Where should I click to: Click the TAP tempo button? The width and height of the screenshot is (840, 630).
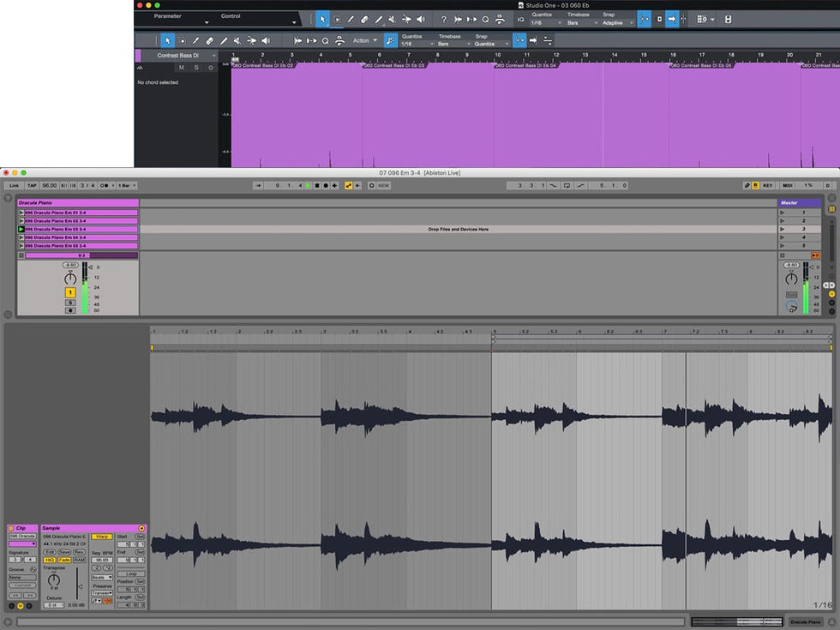click(x=32, y=185)
